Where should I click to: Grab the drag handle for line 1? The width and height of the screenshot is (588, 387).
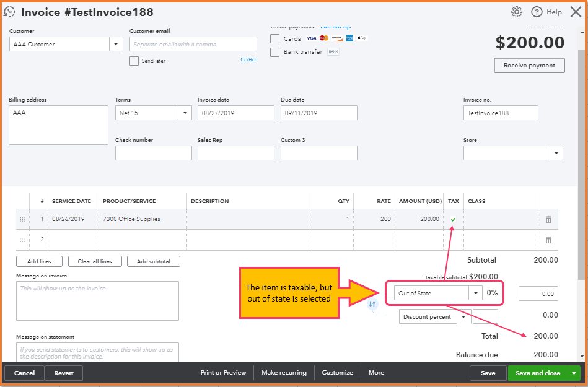click(22, 220)
